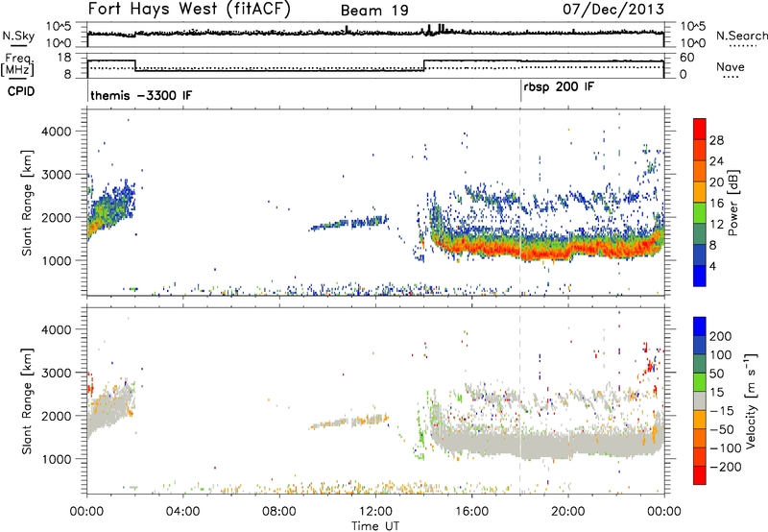
Task: Click the 'CPID' row label
Action: click(x=21, y=91)
